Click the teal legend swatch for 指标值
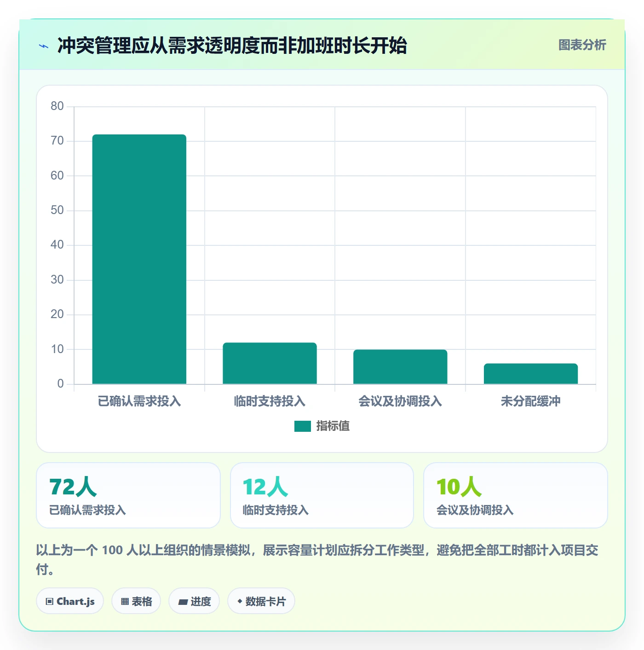 303,426
